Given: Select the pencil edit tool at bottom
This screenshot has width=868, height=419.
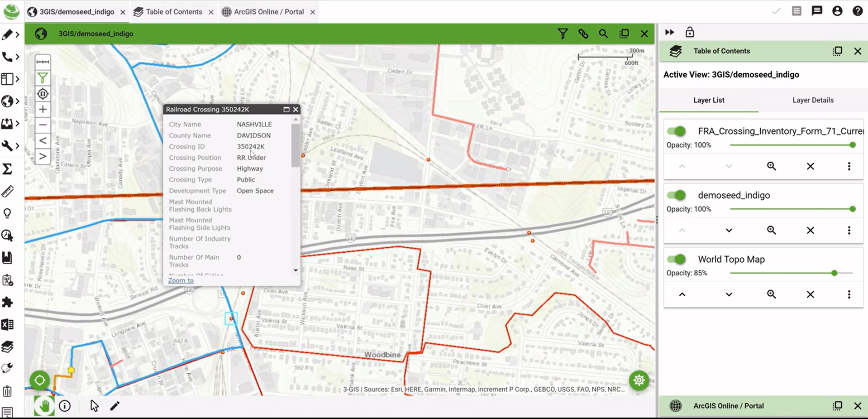Looking at the screenshot, I should tap(115, 406).
